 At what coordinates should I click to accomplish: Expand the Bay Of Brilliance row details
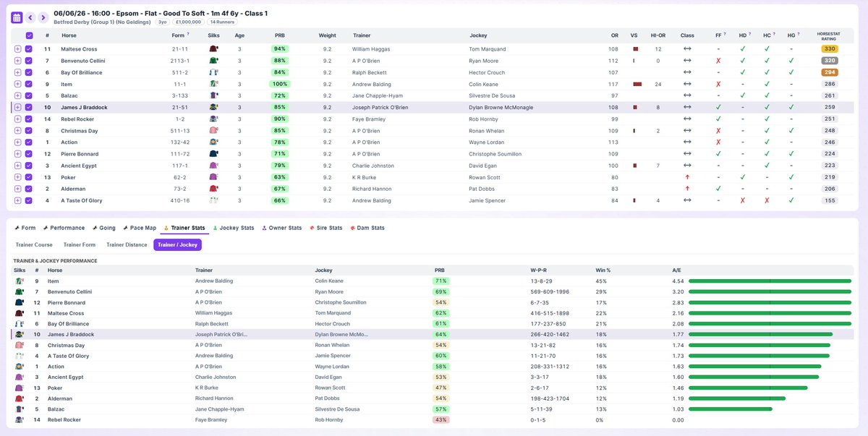tap(17, 72)
